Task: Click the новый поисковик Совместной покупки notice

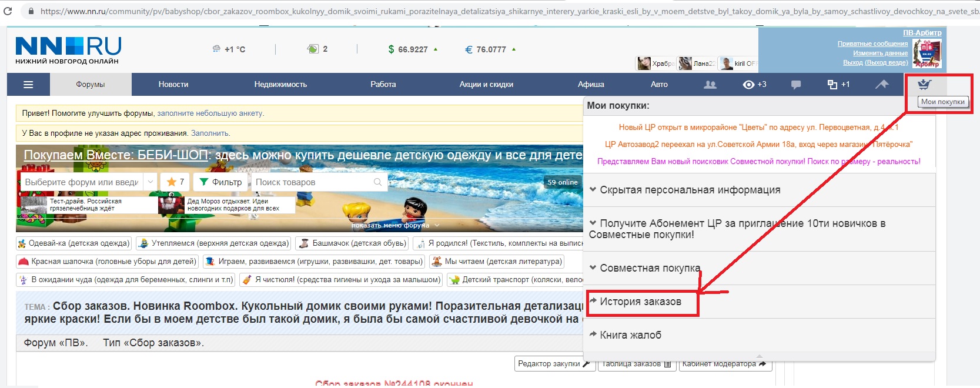Action: tap(758, 161)
